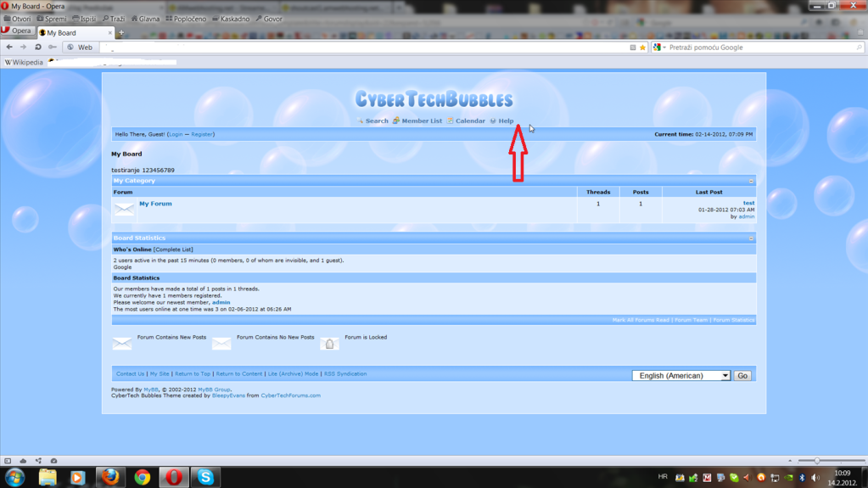This screenshot has width=868, height=488.
Task: Click the CyberTechForums.com link
Action: click(291, 395)
